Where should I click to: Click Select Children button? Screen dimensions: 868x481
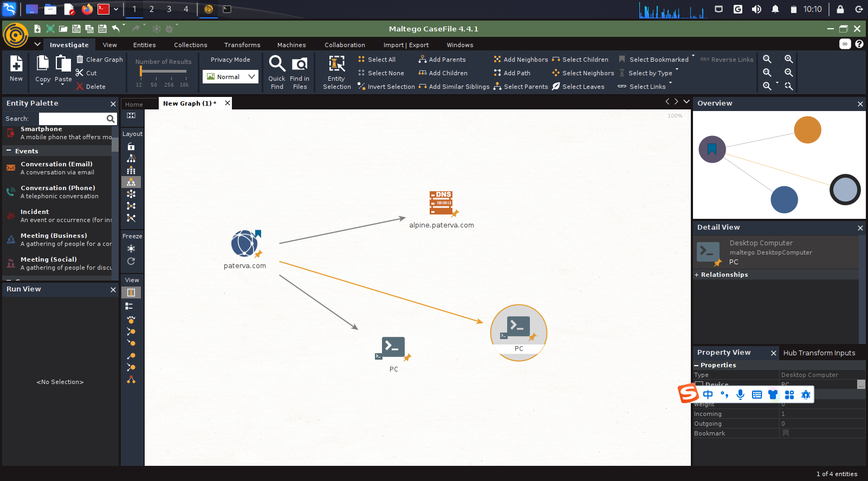click(580, 59)
